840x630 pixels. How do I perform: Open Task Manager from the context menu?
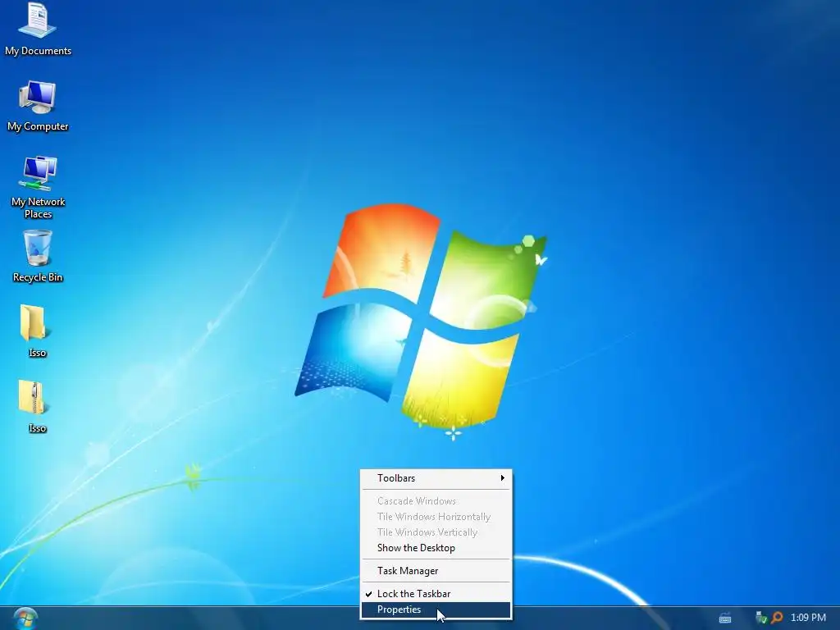point(436,571)
